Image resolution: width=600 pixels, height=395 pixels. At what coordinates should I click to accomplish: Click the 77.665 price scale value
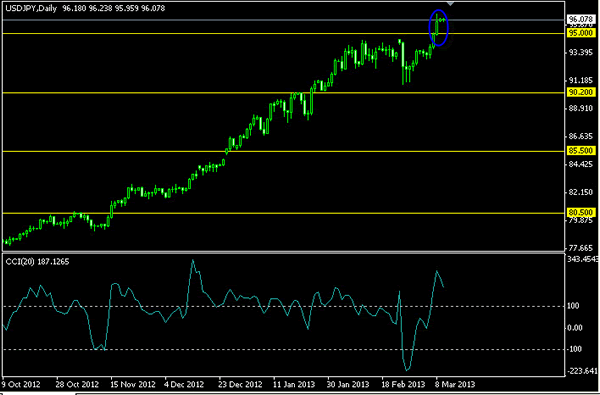(x=581, y=248)
